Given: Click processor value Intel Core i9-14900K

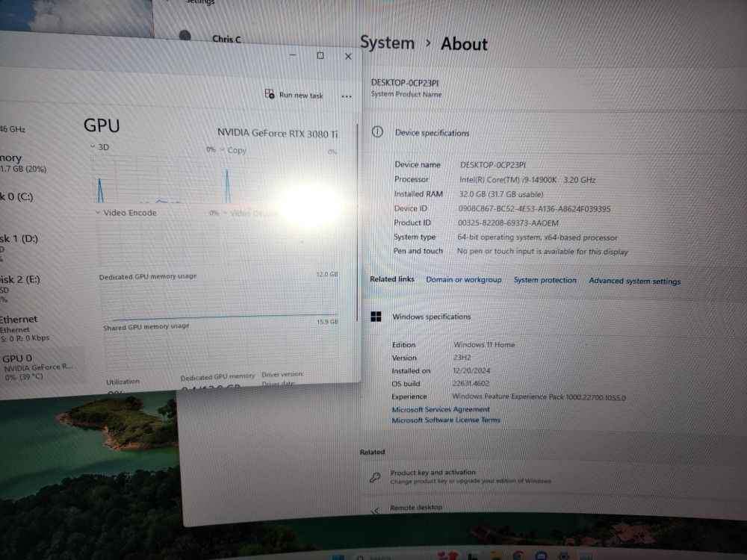Looking at the screenshot, I should pos(527,179).
